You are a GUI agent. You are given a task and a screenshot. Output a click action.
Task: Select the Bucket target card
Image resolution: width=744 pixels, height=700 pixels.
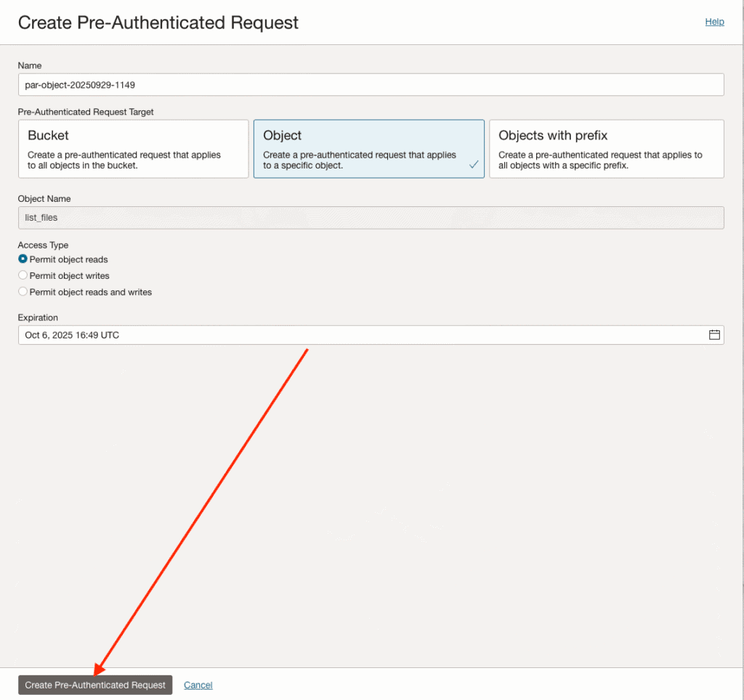pos(133,149)
